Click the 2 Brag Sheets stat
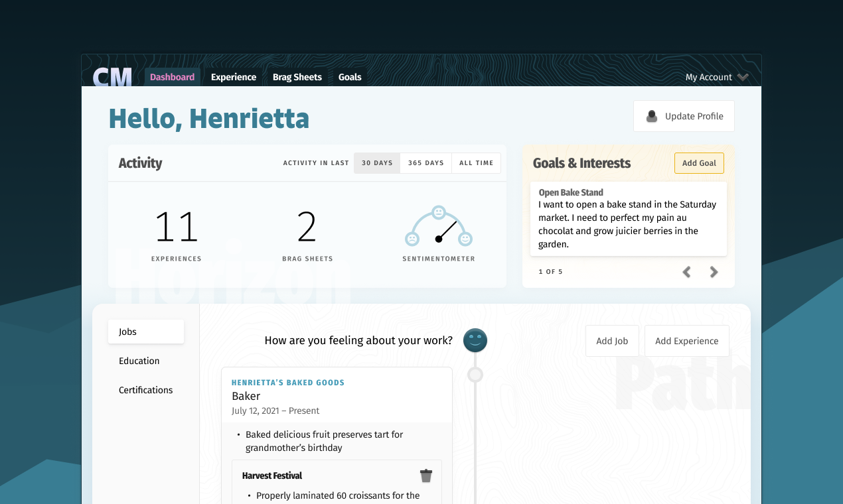843x504 pixels. (x=307, y=235)
